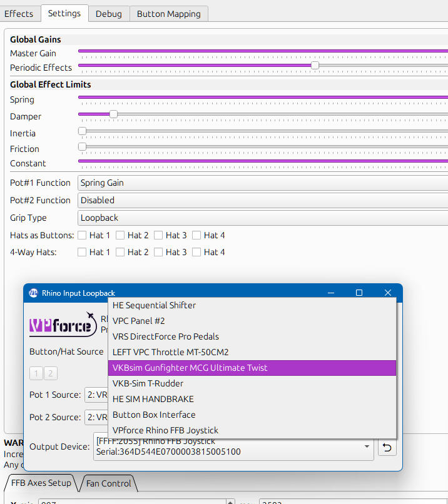The height and width of the screenshot is (504, 448).
Task: Go to the Button Mapping tab
Action: click(169, 14)
